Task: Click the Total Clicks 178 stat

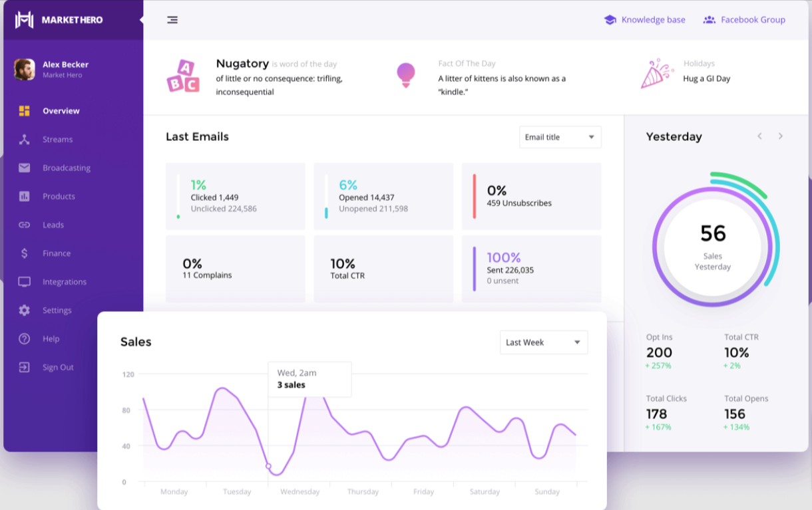Action: click(666, 413)
